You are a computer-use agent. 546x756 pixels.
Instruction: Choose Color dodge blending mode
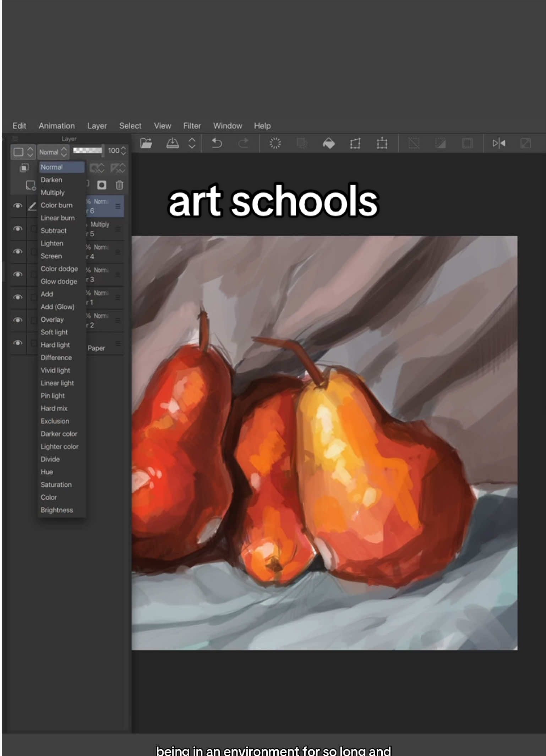pos(59,269)
